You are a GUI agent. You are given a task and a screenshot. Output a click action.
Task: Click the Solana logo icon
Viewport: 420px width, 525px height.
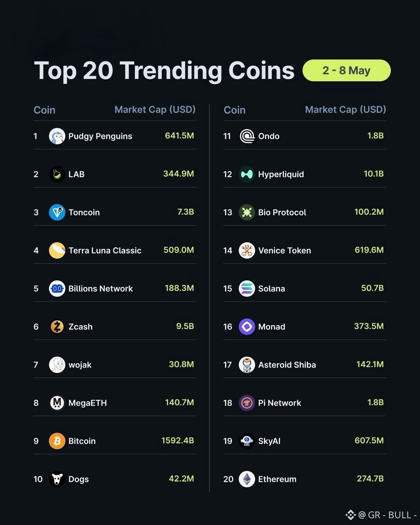(247, 289)
